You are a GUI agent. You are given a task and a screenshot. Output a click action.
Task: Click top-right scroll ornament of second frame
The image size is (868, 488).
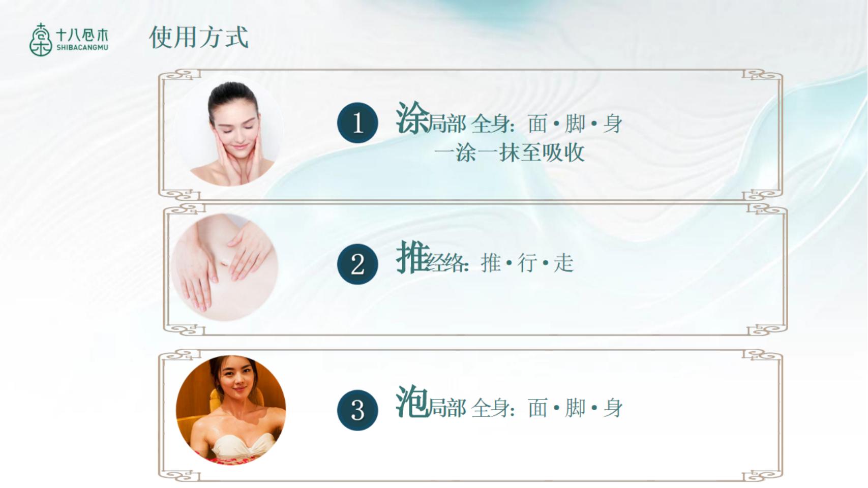[767, 208]
